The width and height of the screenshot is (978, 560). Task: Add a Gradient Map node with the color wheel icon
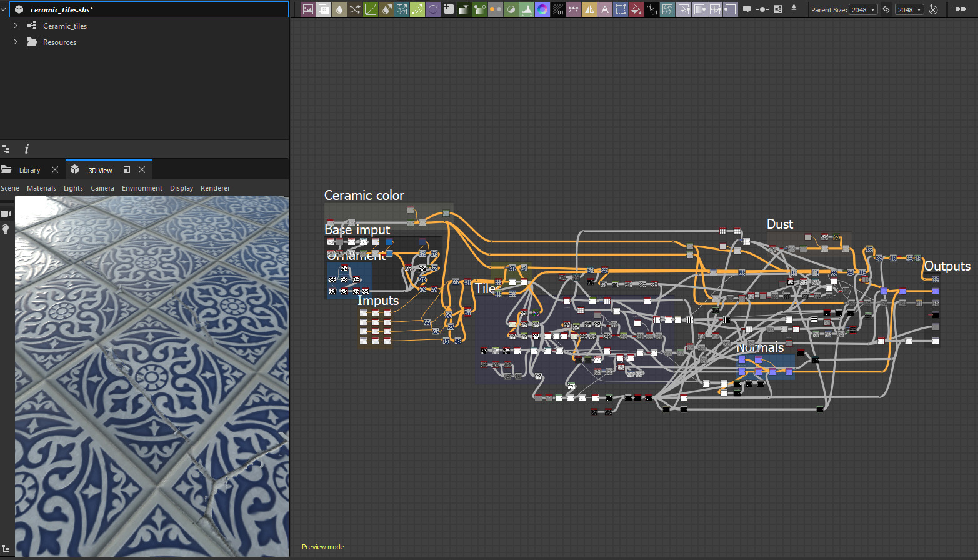coord(542,9)
